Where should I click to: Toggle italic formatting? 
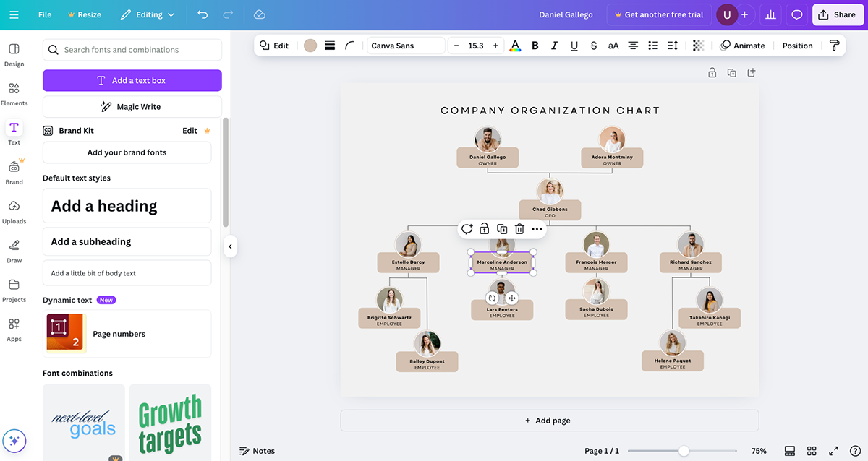(x=555, y=46)
